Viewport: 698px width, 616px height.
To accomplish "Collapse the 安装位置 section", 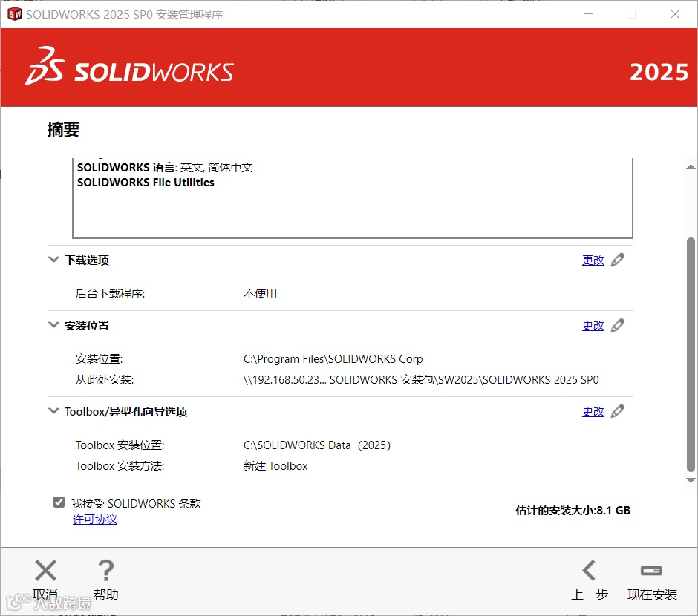I will click(x=53, y=324).
